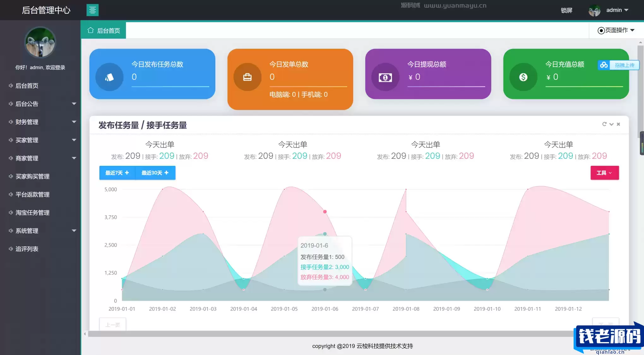
Task: Click speaker icon beside 商家管理
Action: 11,158
